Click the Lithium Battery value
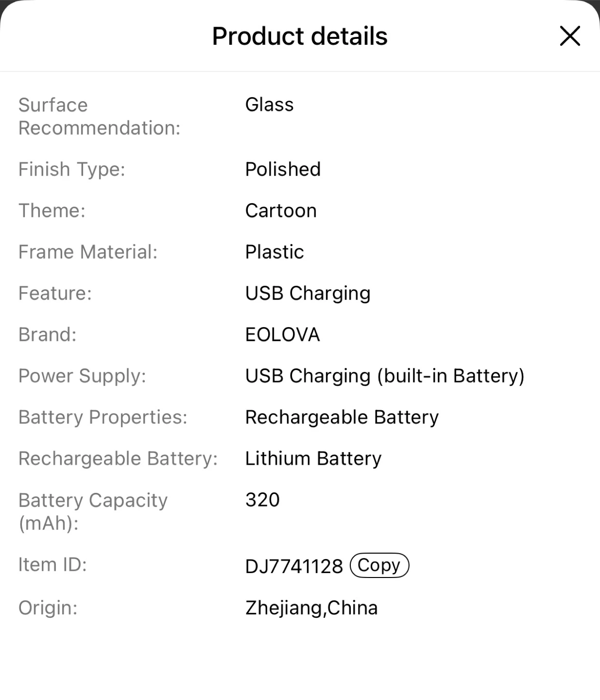600x700 pixels. [313, 458]
